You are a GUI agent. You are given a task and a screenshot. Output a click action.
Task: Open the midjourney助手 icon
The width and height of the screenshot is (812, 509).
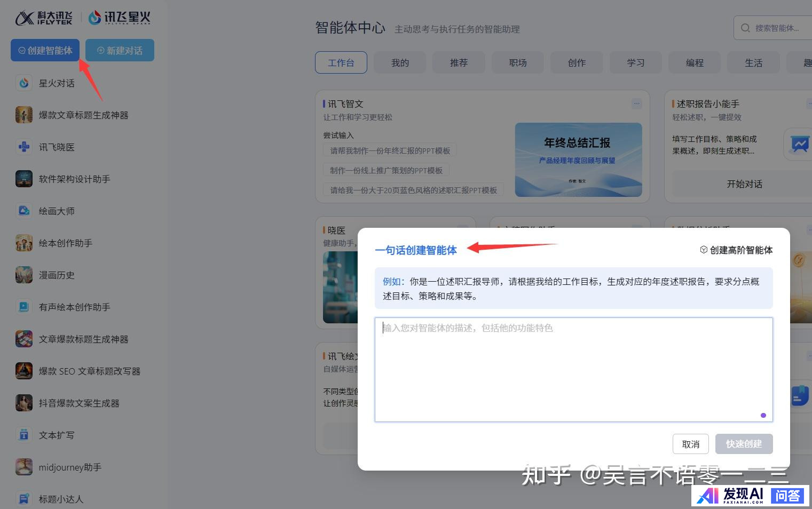tap(23, 467)
